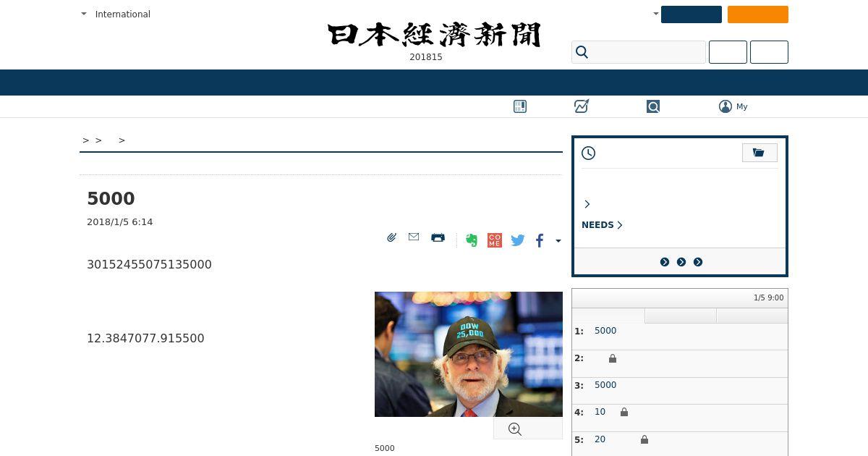Expand more sharing options arrow

pos(558,241)
